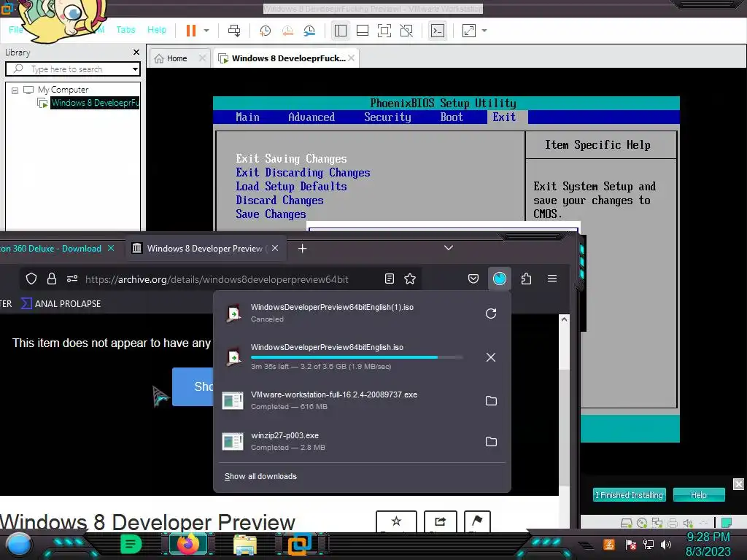Open the power options arrow beside the pause icon

pos(206,31)
